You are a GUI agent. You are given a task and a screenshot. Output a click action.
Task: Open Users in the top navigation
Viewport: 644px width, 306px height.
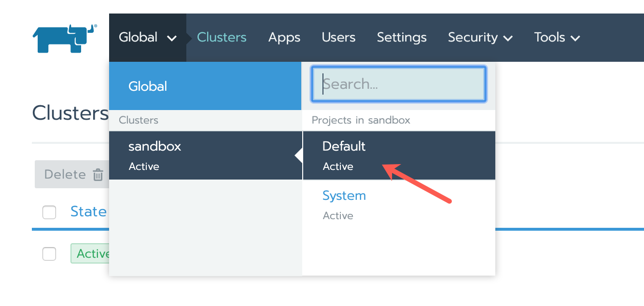click(338, 38)
